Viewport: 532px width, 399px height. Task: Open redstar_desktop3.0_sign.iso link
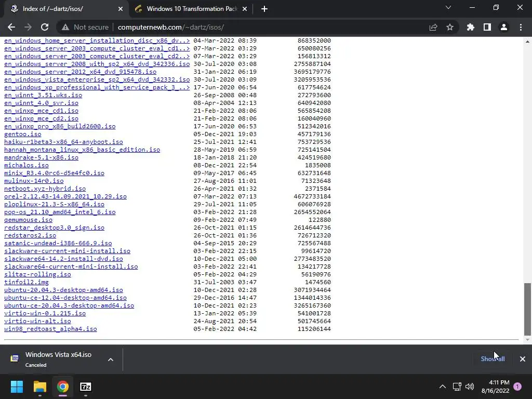54,228
